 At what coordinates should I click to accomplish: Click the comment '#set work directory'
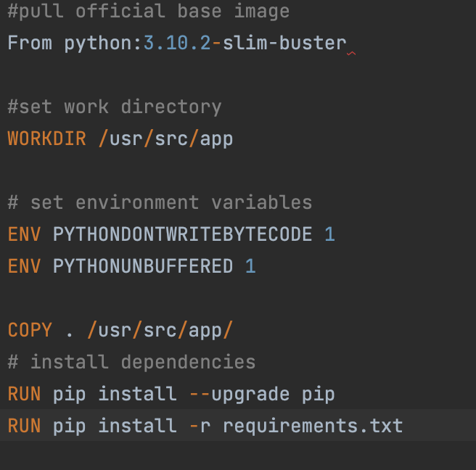115,107
